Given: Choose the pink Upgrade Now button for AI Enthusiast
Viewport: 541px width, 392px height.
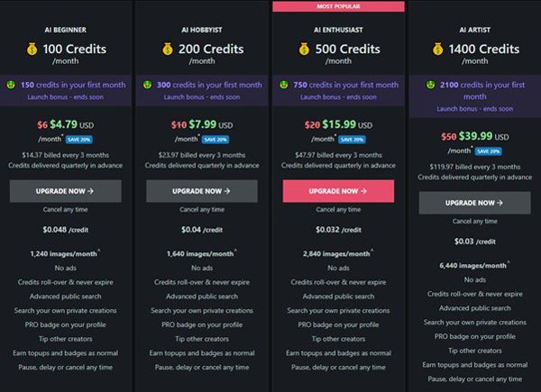Looking at the screenshot, I should pyautogui.click(x=338, y=191).
